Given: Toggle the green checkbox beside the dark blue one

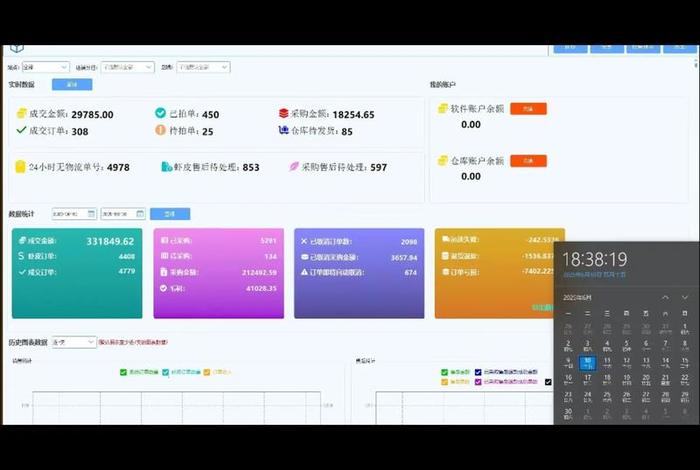Looking at the screenshot, I should point(444,372).
